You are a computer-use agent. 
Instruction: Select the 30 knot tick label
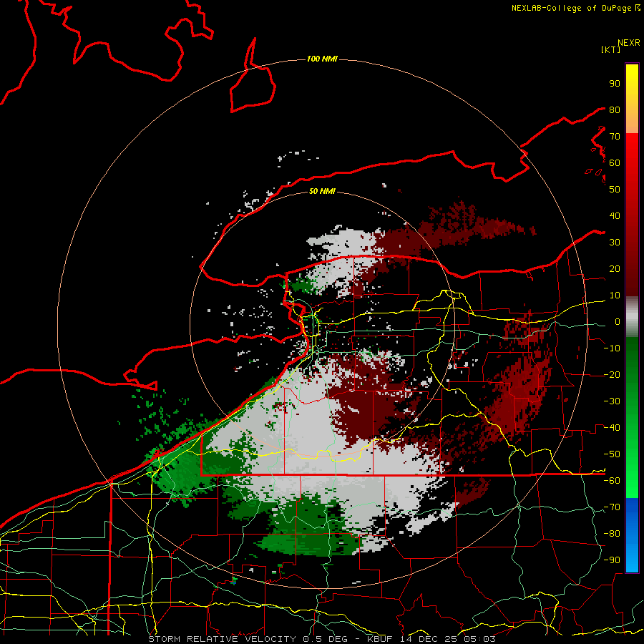(615, 243)
